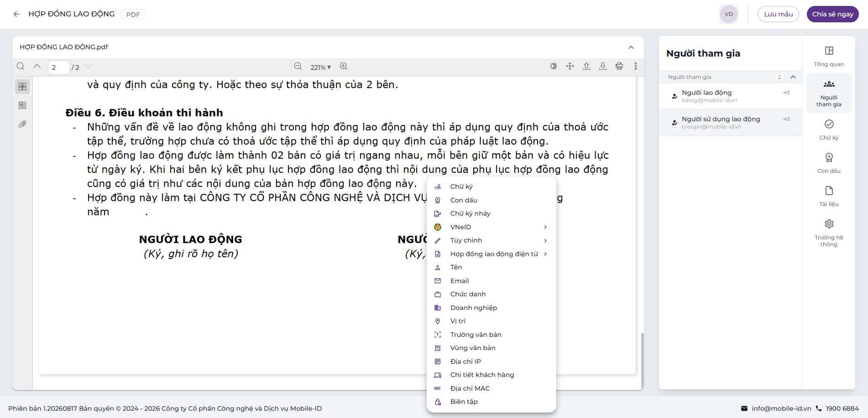The width and height of the screenshot is (868, 418).
Task: Show page thumbnails in PDF sidebar
Action: [22, 87]
